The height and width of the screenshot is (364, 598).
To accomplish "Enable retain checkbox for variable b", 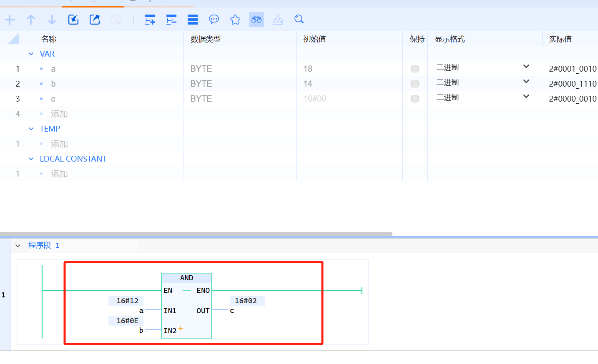I will point(415,84).
